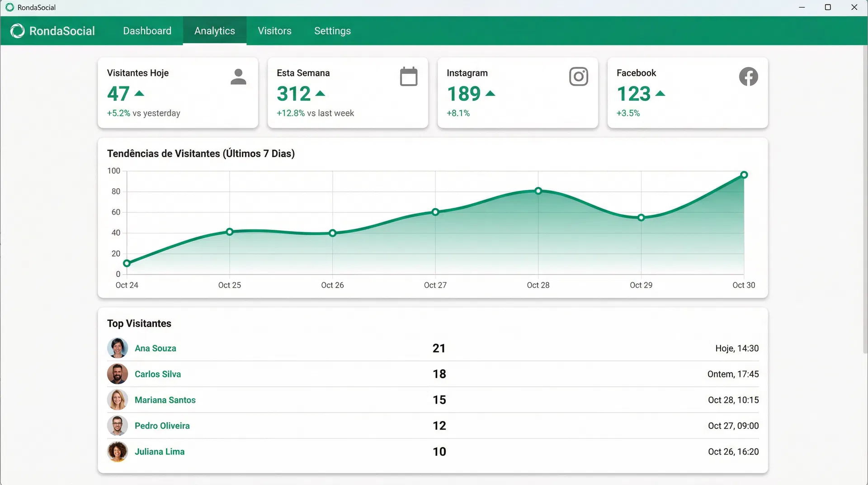The height and width of the screenshot is (485, 868).
Task: Select the Analytics tab
Action: coord(214,31)
